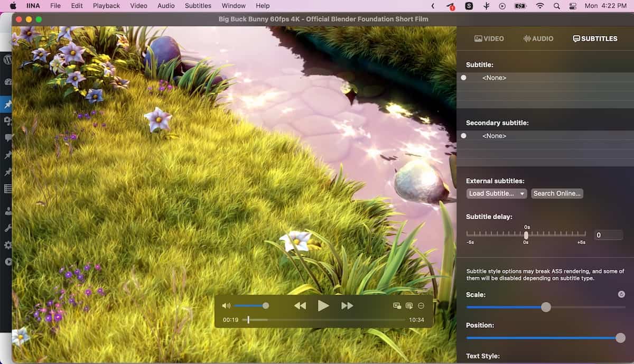Switch to the AUDIO tab

click(x=538, y=39)
